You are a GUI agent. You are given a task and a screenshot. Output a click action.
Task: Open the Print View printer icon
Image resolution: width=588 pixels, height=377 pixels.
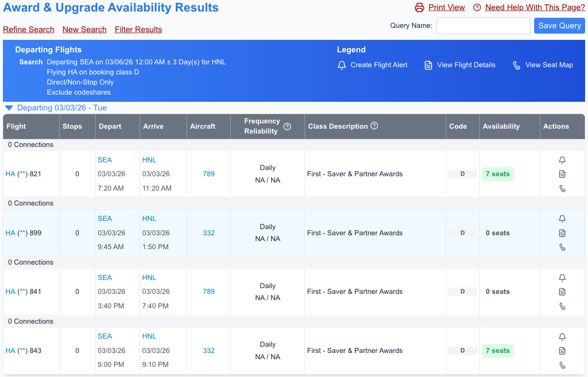click(420, 7)
